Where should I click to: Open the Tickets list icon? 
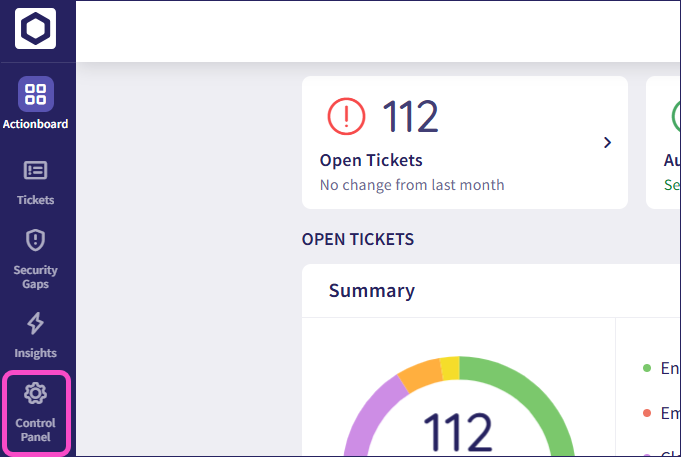[36, 171]
